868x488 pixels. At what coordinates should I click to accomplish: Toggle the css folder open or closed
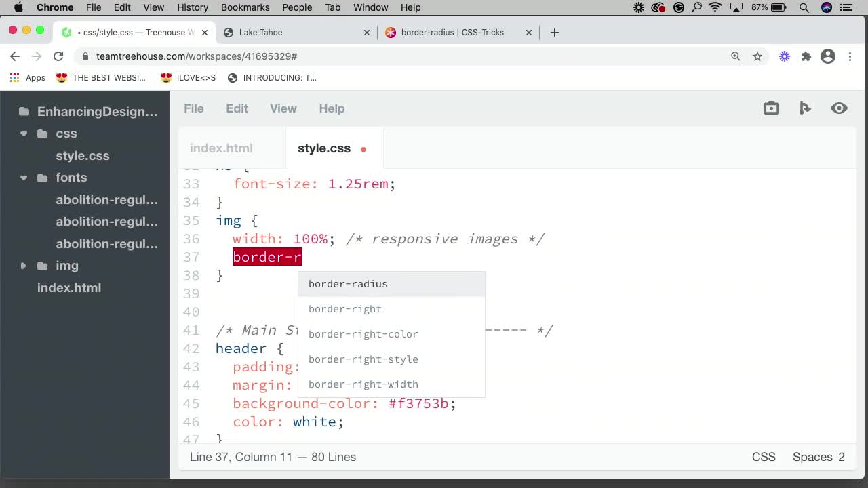[24, 134]
